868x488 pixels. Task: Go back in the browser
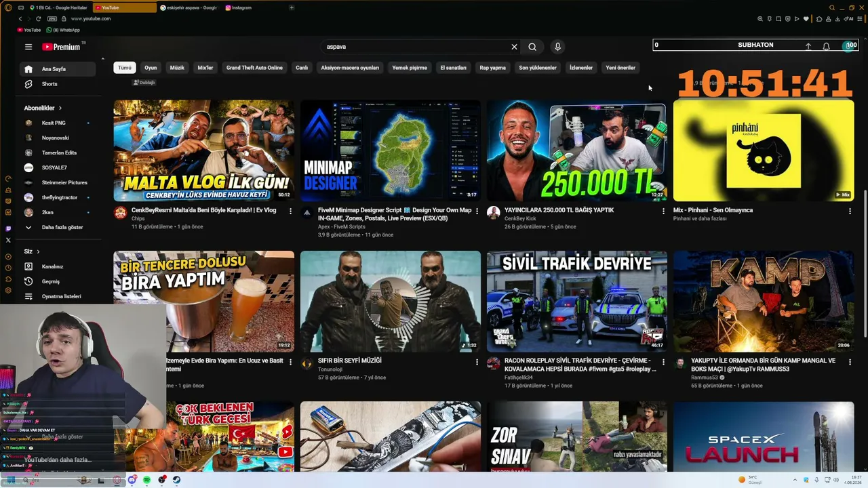tap(20, 19)
